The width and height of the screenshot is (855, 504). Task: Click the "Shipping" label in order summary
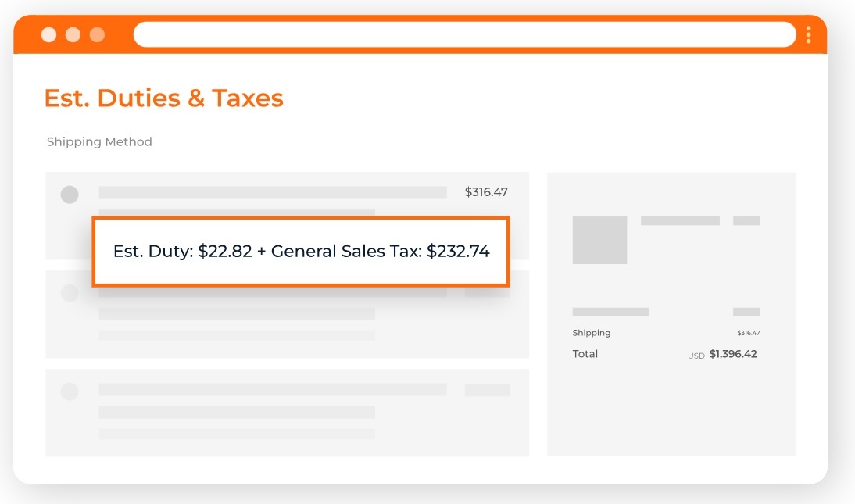coord(592,333)
